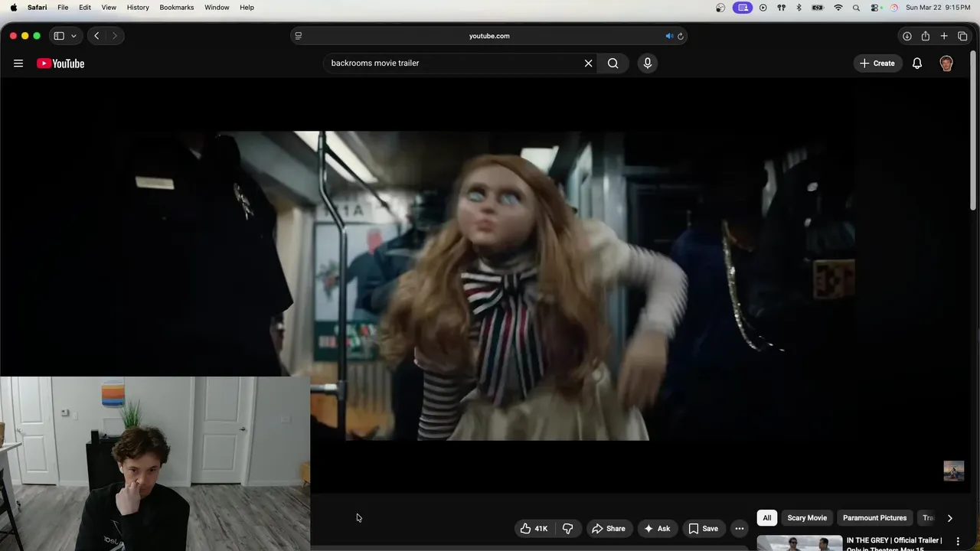Image resolution: width=980 pixels, height=551 pixels.
Task: Open the View menu
Action: (x=109, y=8)
